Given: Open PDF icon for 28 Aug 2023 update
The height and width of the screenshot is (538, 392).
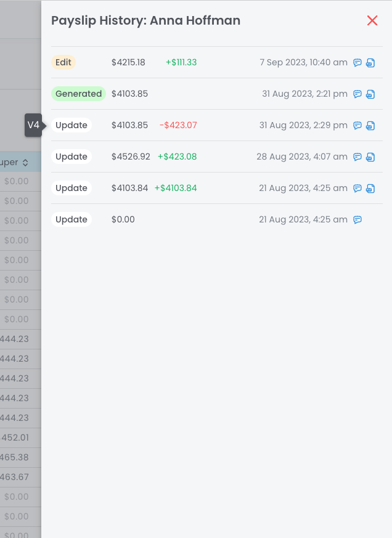Looking at the screenshot, I should [370, 157].
